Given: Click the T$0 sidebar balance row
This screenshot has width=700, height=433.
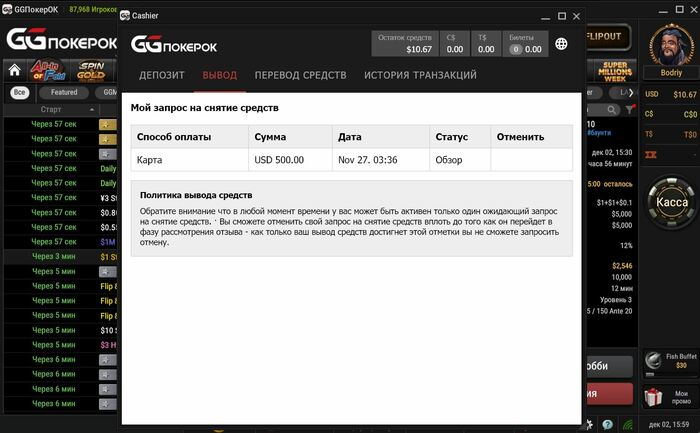Looking at the screenshot, I should pos(671,134).
